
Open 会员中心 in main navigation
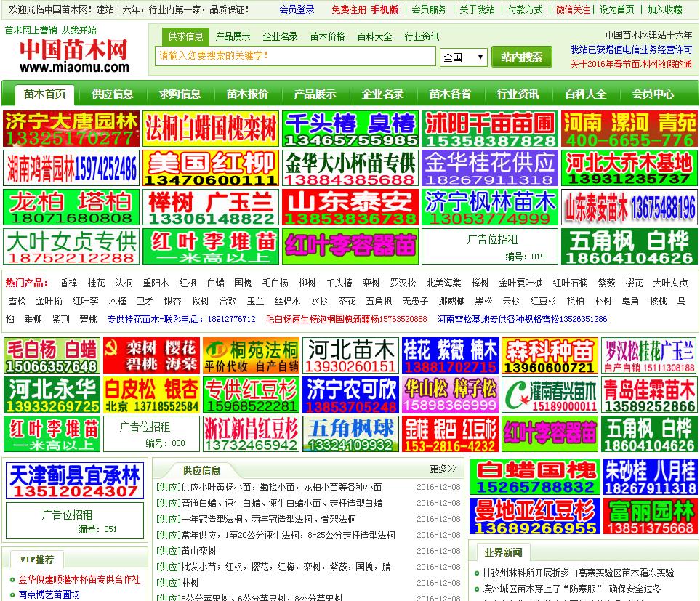pyautogui.click(x=653, y=94)
